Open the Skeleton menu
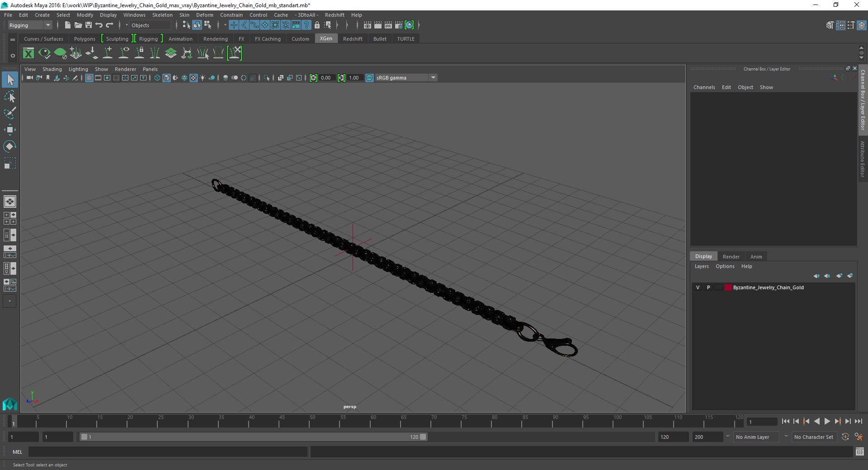 point(162,15)
